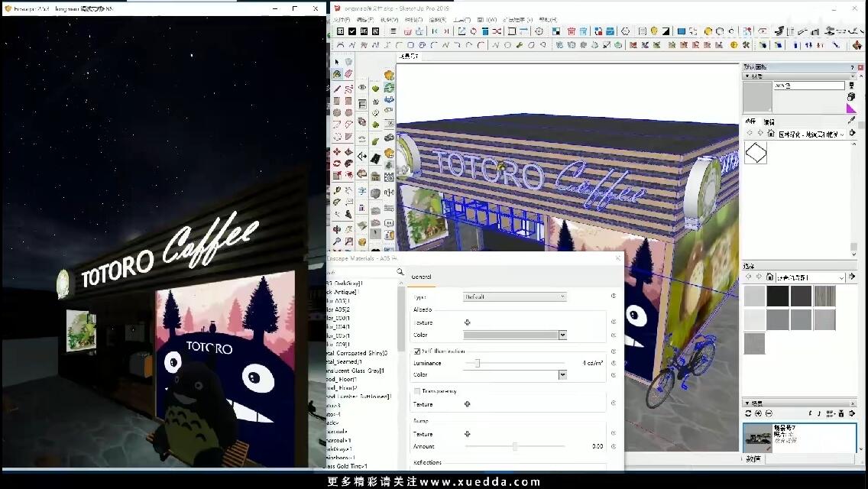Add a Transparency texture with plus icon
The height and width of the screenshot is (489, 868).
[467, 404]
